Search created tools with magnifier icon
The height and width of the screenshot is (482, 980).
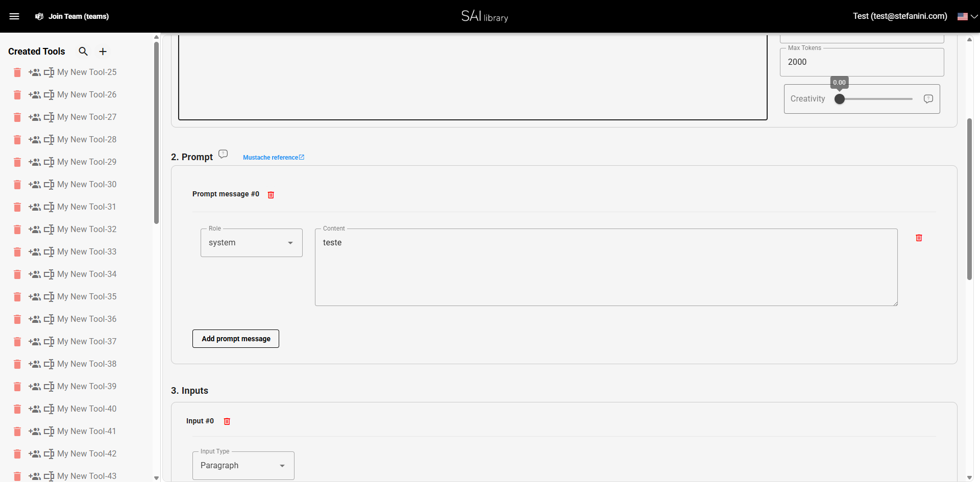click(83, 52)
